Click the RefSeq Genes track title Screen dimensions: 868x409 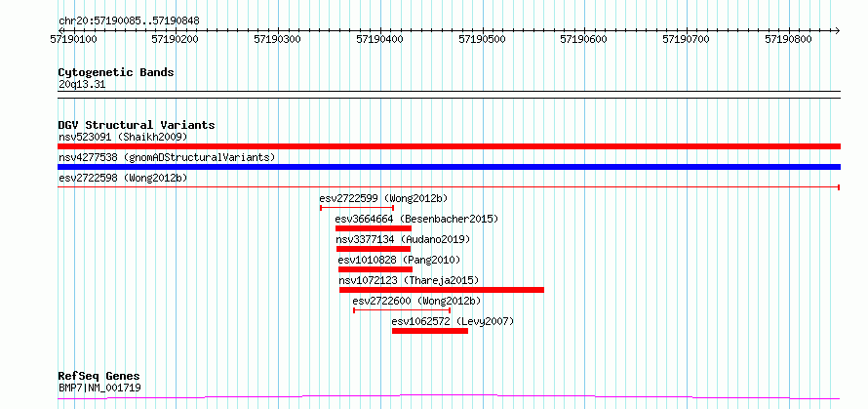pos(99,377)
